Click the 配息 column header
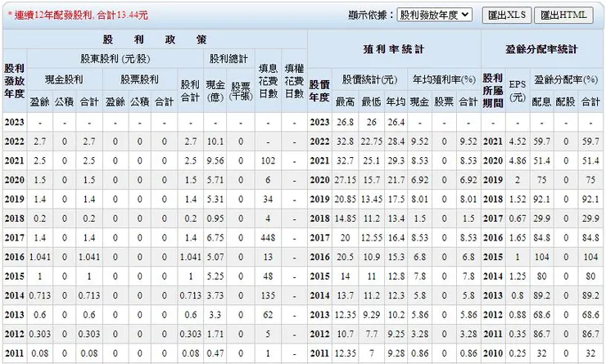The image size is (606, 364). [541, 101]
